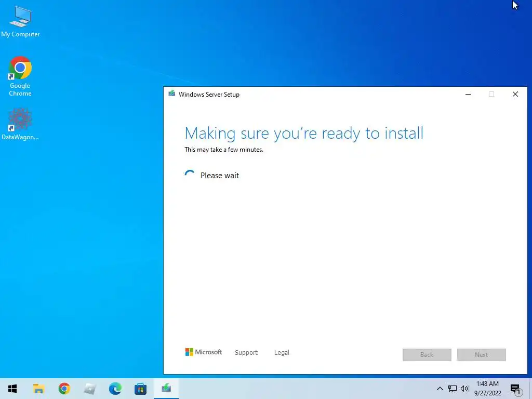Click "Making sure you're ready to install" heading

304,133
